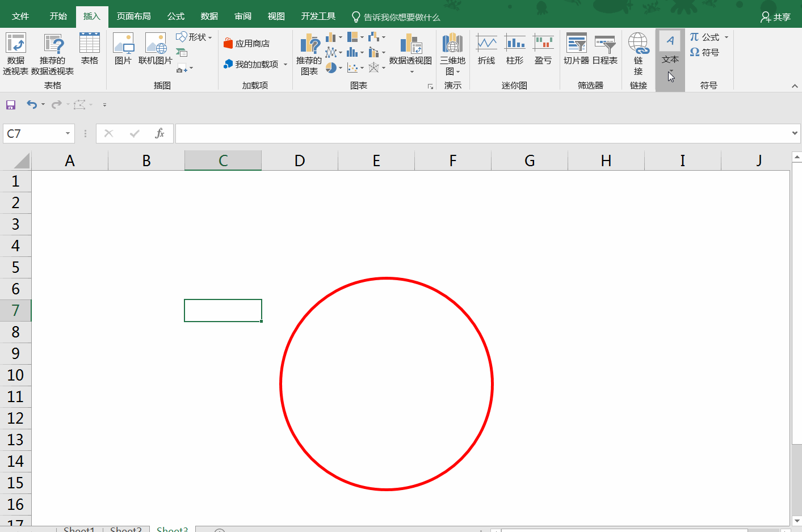
Task: Switch to the Page Layout (页面布局) tab
Action: pos(134,16)
